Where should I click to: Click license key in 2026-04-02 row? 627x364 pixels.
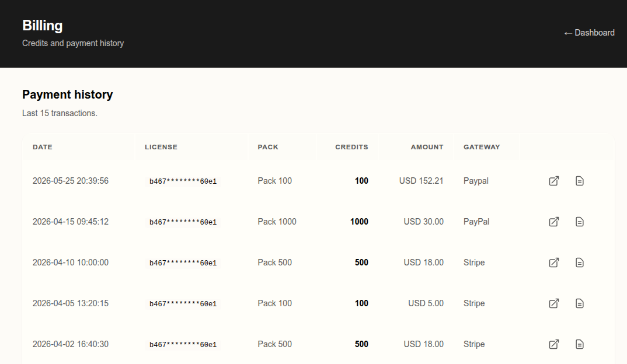coord(183,344)
